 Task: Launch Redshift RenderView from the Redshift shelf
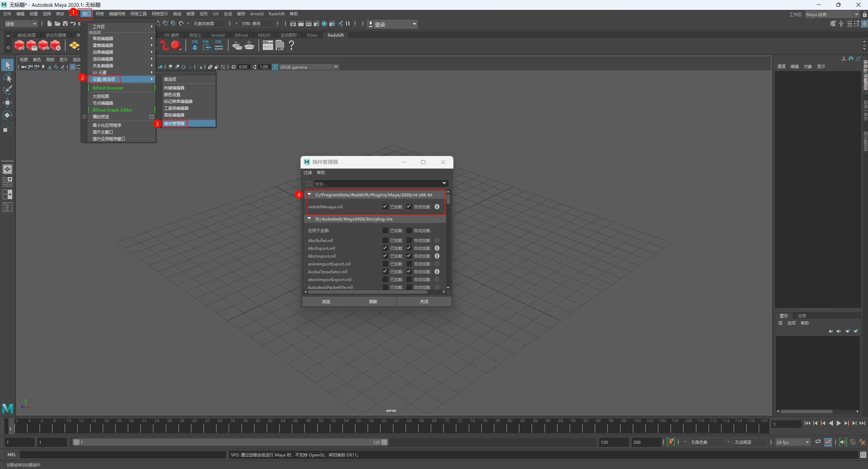[x=19, y=46]
